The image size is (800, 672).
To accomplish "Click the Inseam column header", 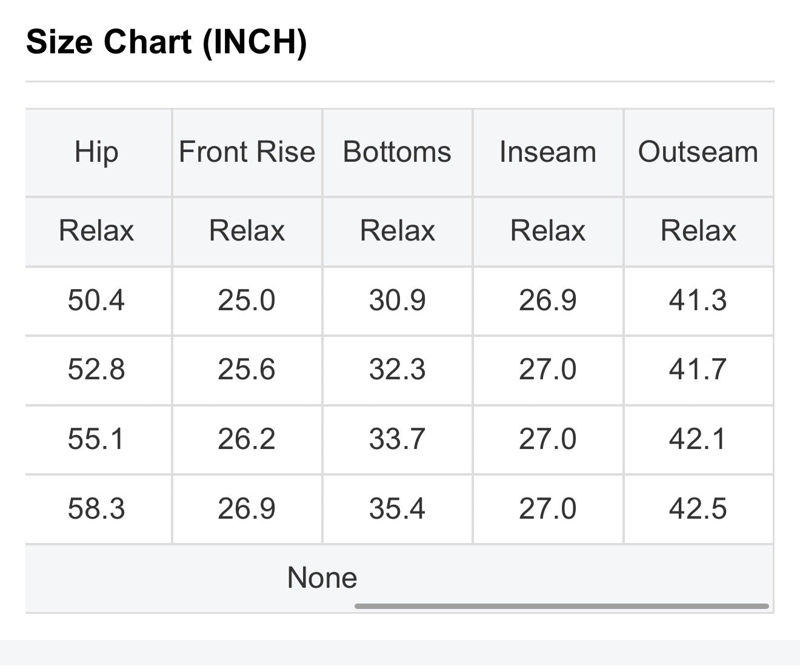I will tap(548, 151).
